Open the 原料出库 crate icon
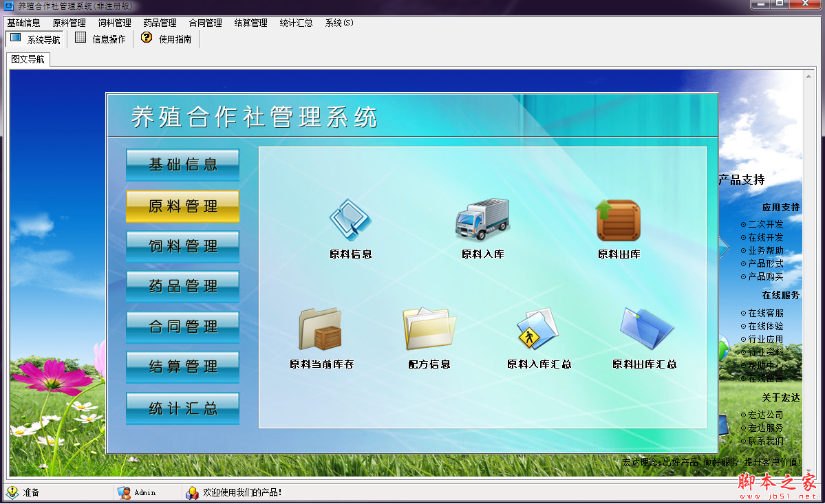The height and width of the screenshot is (504, 825). point(618,220)
